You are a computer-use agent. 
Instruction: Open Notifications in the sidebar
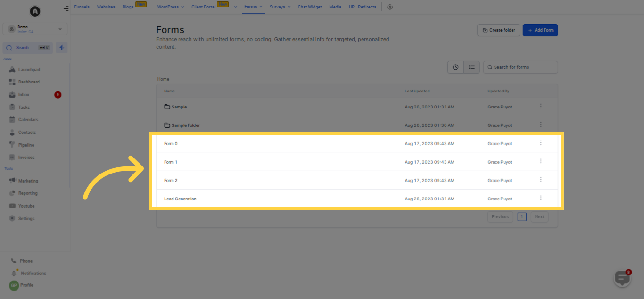point(29,273)
